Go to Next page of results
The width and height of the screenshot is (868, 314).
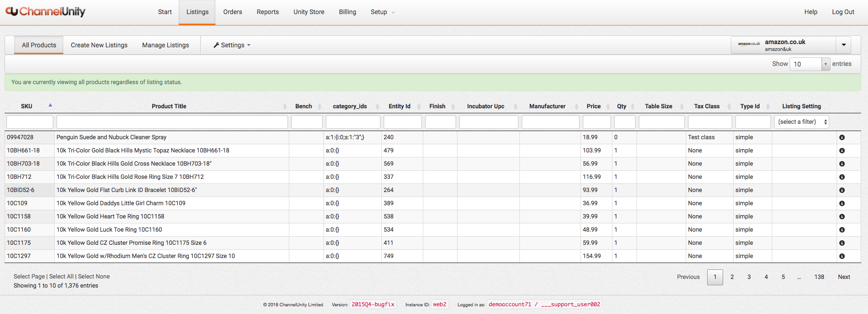pyautogui.click(x=843, y=277)
